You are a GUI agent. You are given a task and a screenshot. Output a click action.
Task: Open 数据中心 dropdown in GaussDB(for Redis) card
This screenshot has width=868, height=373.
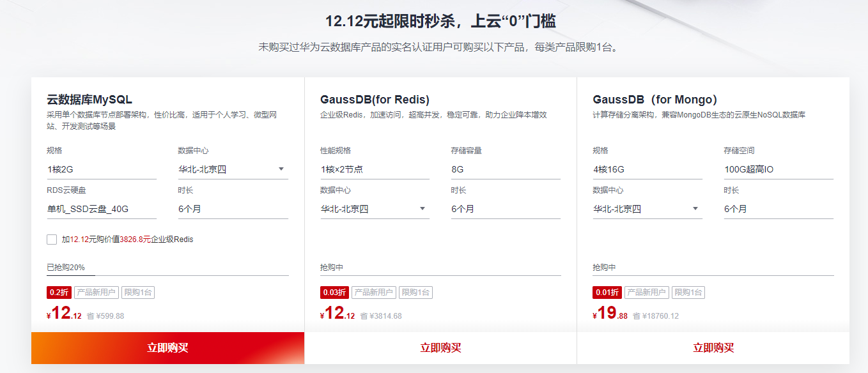[x=375, y=209]
